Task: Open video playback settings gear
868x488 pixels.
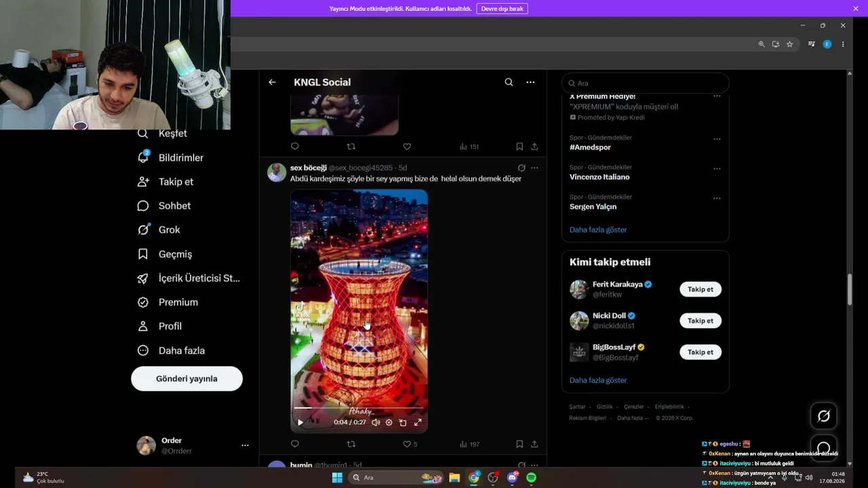Action: pos(389,422)
